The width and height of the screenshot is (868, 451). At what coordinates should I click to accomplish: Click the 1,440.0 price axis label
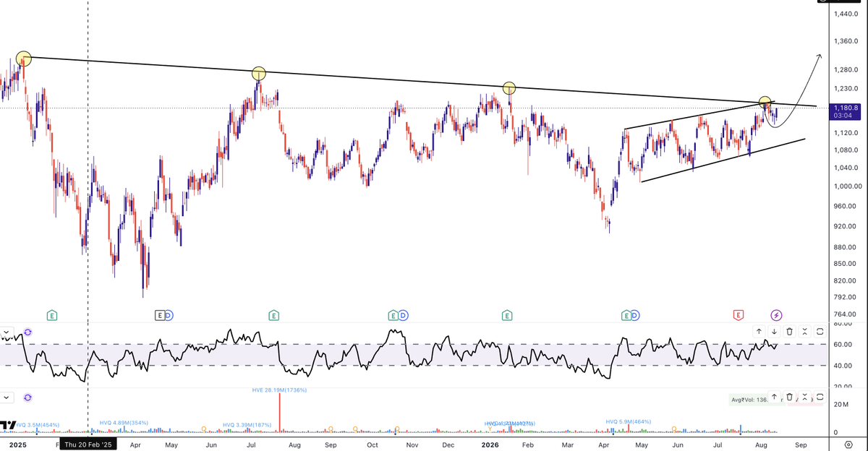point(846,14)
